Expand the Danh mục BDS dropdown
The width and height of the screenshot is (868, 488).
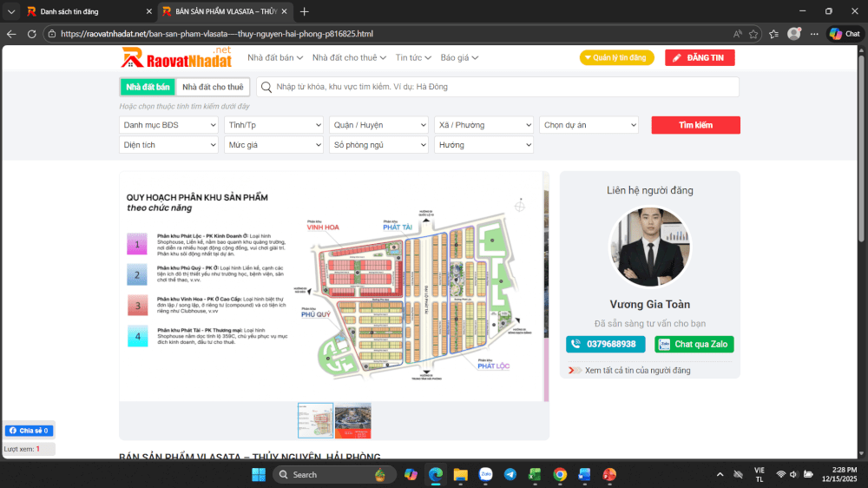click(x=168, y=125)
